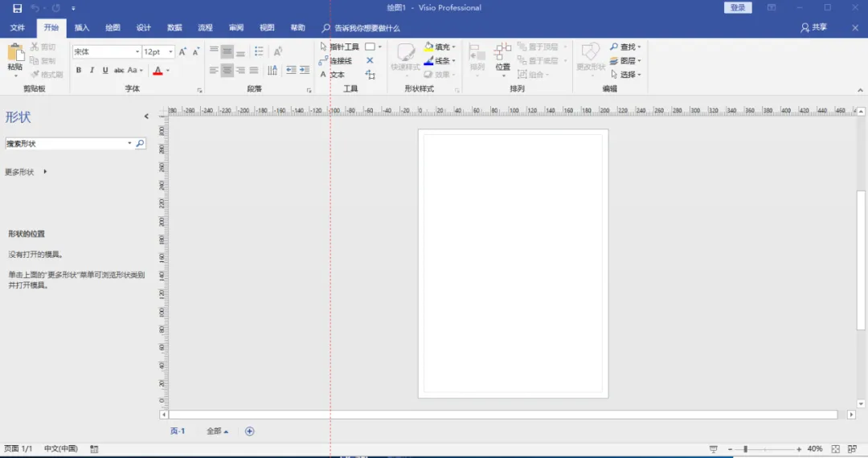This screenshot has height=458, width=868.
Task: Click the switch windows icon in status bar
Action: 853,449
